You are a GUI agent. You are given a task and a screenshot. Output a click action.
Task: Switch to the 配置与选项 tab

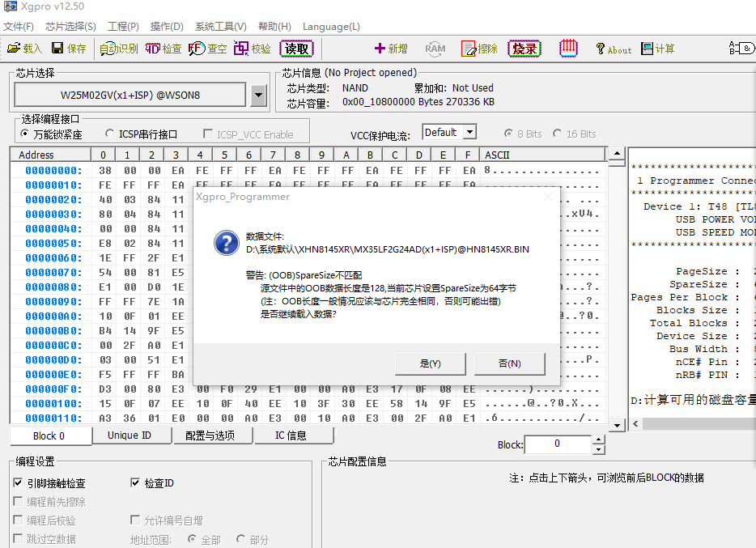pos(209,435)
